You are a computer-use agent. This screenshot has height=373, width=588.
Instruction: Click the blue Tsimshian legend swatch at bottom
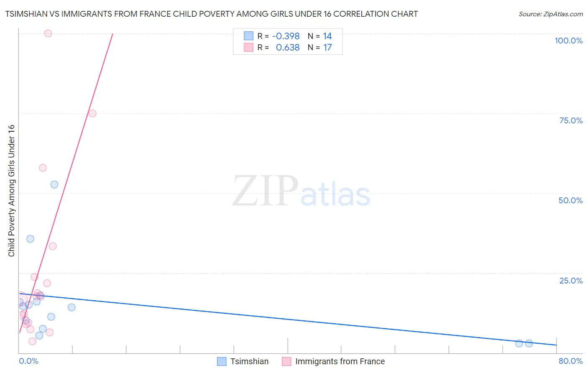222,361
